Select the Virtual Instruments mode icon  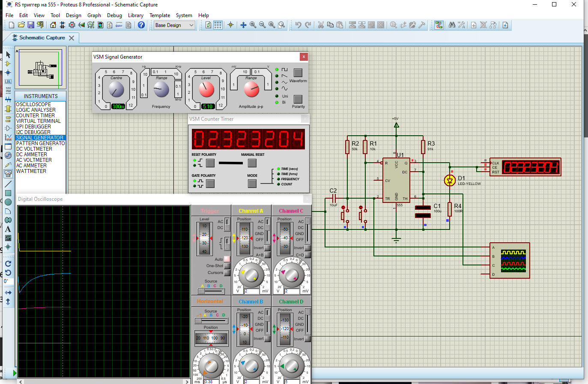point(8,173)
